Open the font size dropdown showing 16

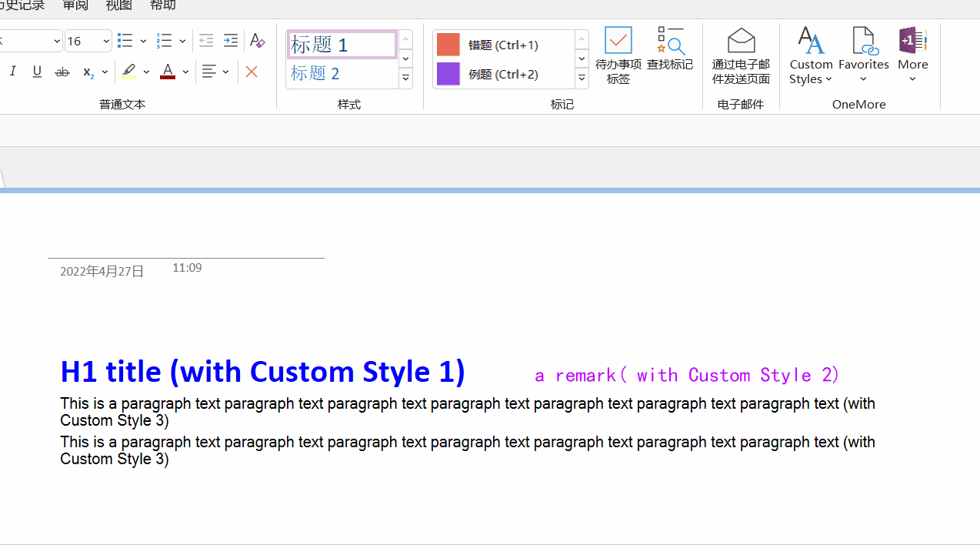pos(105,41)
